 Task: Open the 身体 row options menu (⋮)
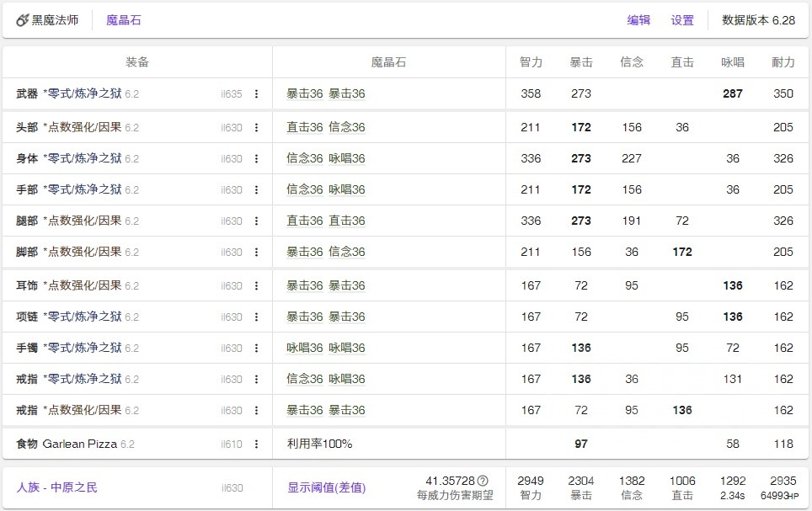[x=257, y=157]
